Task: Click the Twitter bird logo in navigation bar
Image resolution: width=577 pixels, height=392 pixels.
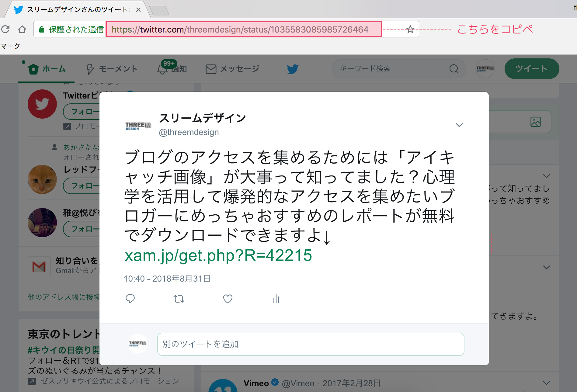Action: (292, 69)
